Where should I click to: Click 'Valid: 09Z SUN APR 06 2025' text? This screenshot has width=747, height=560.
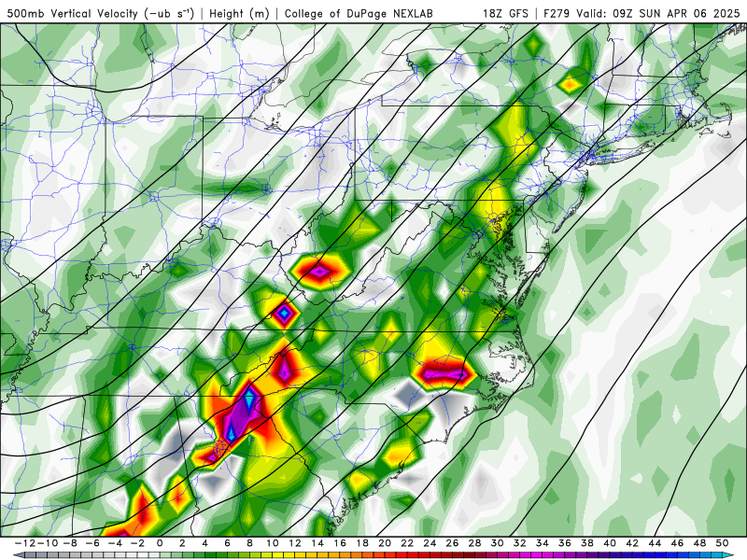tap(658, 13)
